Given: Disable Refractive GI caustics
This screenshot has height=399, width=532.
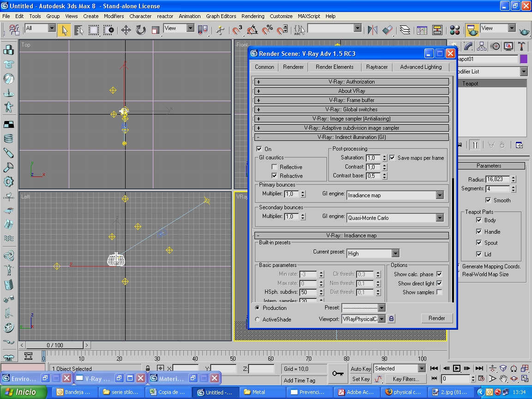Looking at the screenshot, I should [x=274, y=176].
